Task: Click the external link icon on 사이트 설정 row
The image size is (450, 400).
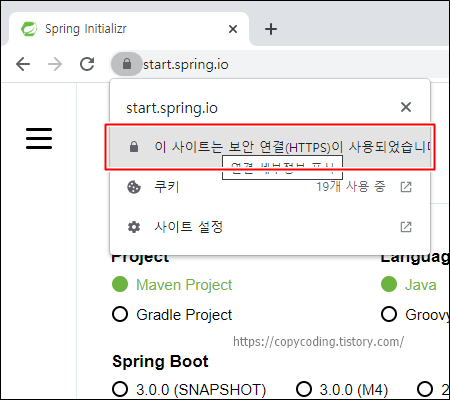Action: click(x=406, y=227)
